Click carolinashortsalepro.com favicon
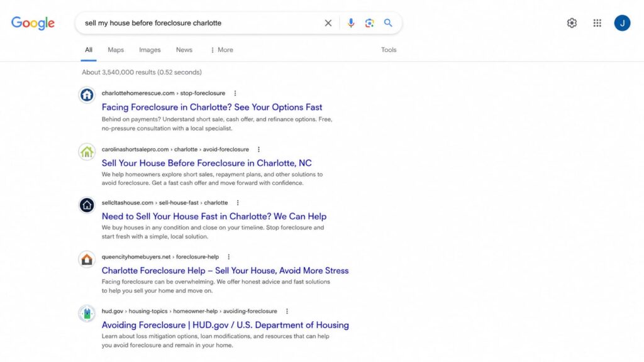This screenshot has width=644, height=362. tap(87, 152)
